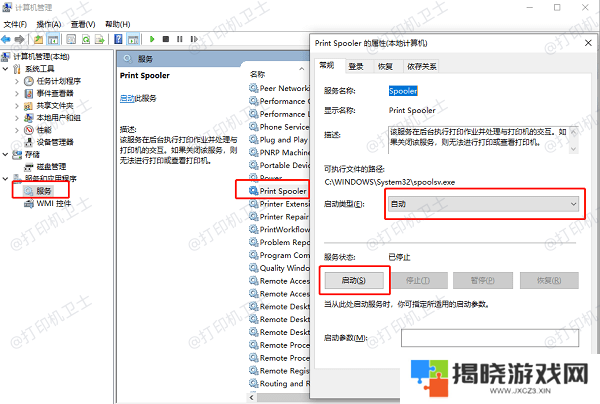This screenshot has height=404, width=600.
Task: Select the Print Spooler service row
Action: coord(279,191)
